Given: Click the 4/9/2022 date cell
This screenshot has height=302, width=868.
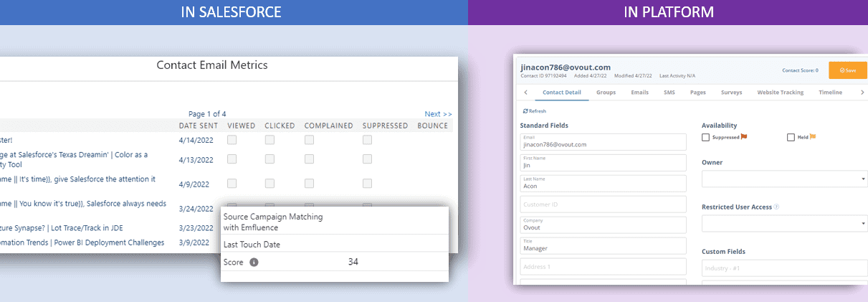Looking at the screenshot, I should click(194, 184).
